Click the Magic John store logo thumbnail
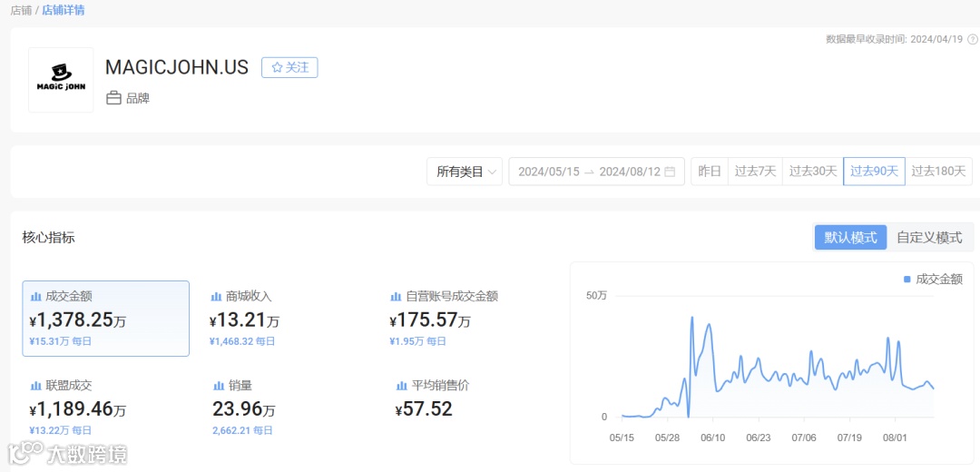980x472 pixels. point(61,80)
